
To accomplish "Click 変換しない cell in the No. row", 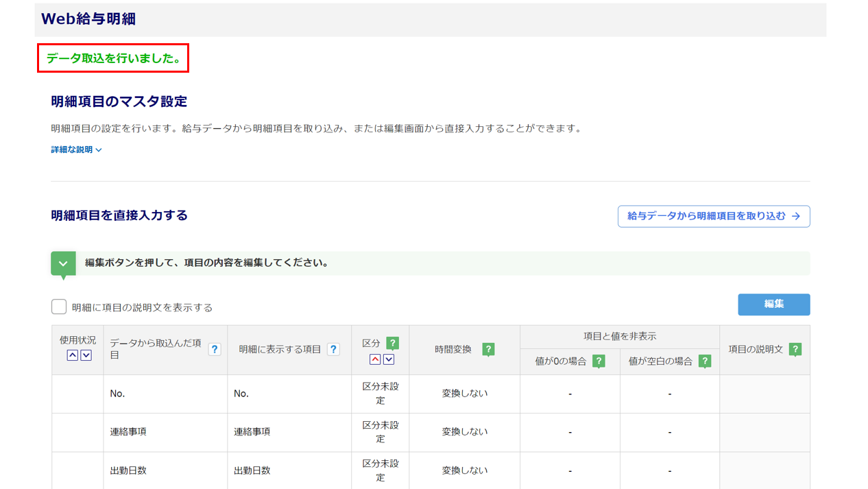I will (x=464, y=394).
